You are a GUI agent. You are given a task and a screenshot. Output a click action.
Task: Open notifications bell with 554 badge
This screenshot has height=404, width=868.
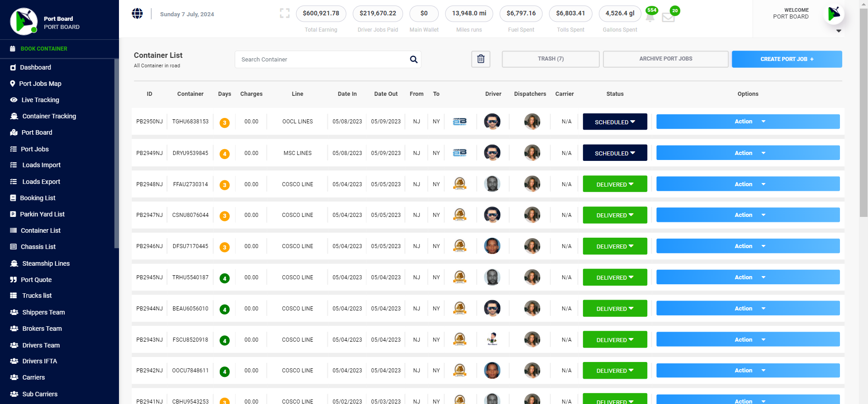pos(650,17)
